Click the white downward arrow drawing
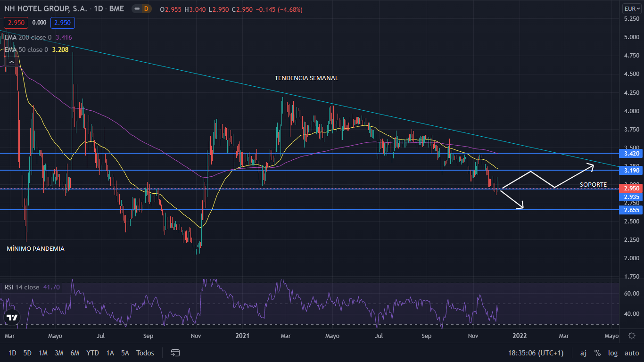644x362 pixels. pos(512,199)
